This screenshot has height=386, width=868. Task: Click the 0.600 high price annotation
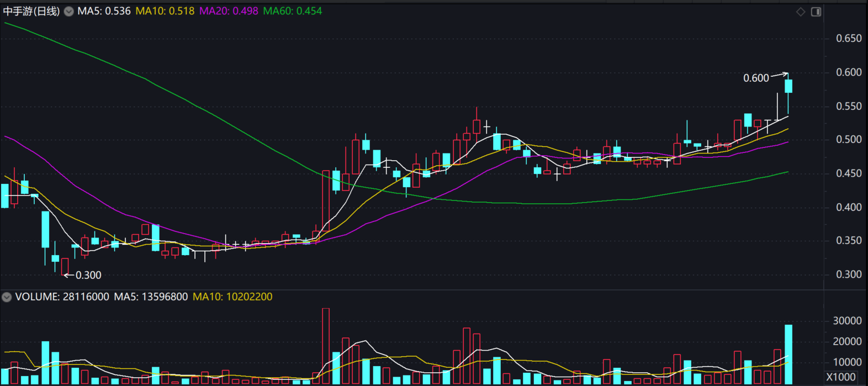756,78
